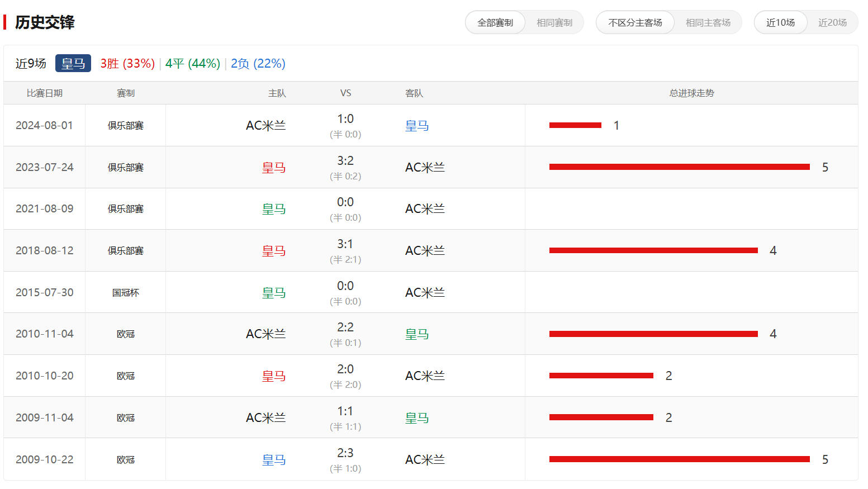The image size is (868, 489).
Task: Click the 赛制 column header
Action: [126, 93]
